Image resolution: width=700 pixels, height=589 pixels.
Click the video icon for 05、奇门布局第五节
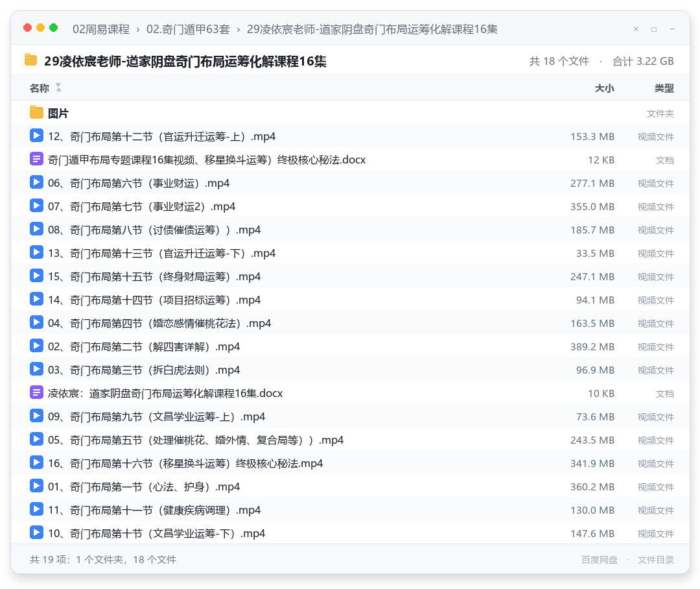pyautogui.click(x=36, y=439)
